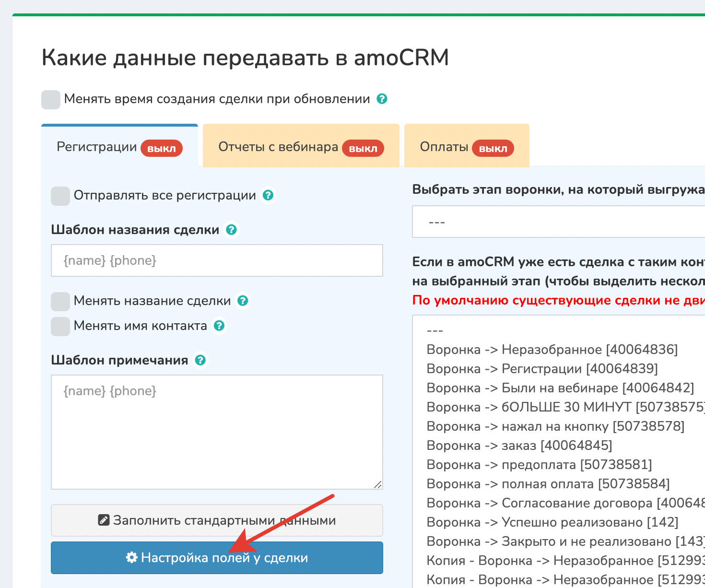Open the 'Оплаты' tab

466,147
